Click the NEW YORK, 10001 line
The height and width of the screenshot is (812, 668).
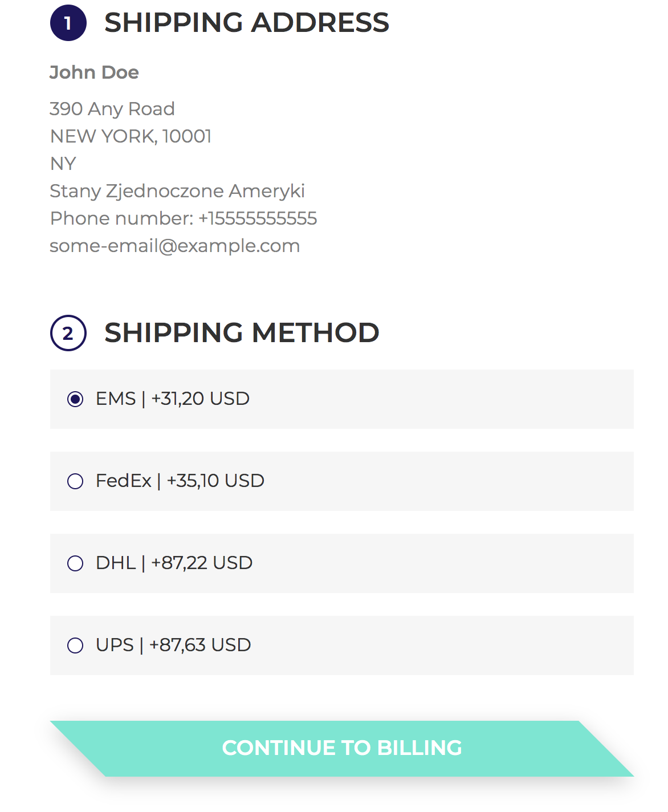(x=131, y=136)
